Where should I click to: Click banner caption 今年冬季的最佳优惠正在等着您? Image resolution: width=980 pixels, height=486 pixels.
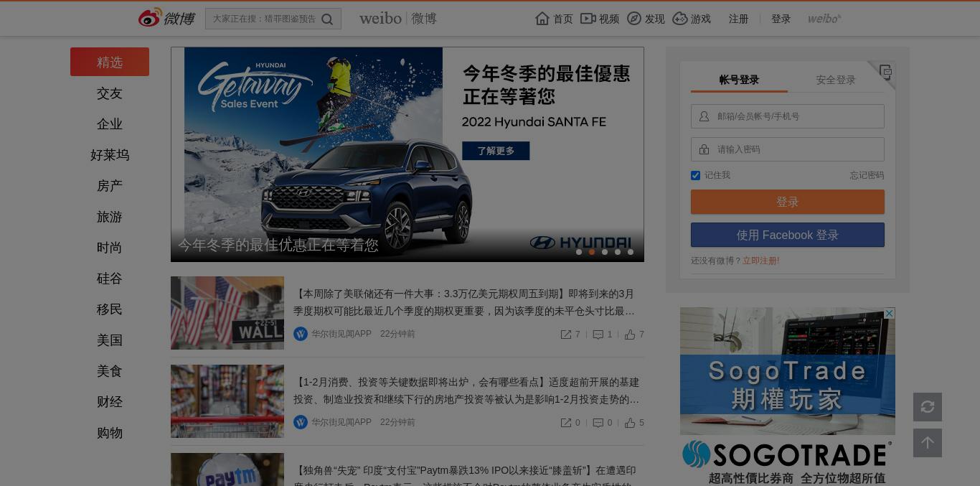[278, 245]
